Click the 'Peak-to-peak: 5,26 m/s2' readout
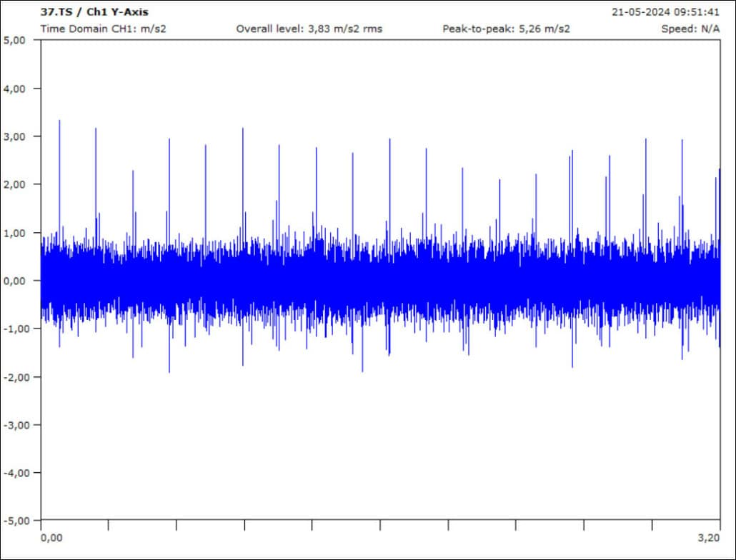This screenshot has height=560, width=736. coord(506,29)
